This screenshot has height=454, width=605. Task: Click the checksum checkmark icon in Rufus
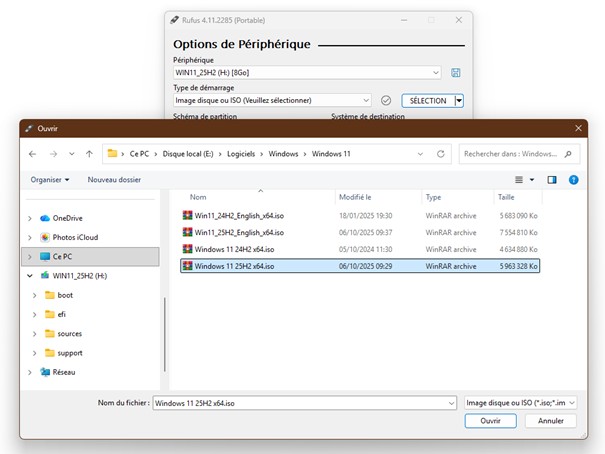pyautogui.click(x=386, y=101)
